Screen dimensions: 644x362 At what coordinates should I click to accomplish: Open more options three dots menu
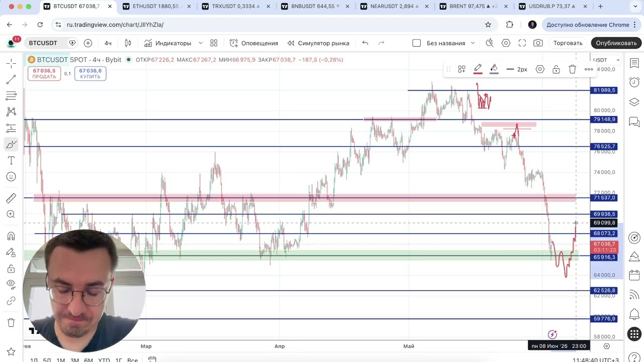(589, 69)
